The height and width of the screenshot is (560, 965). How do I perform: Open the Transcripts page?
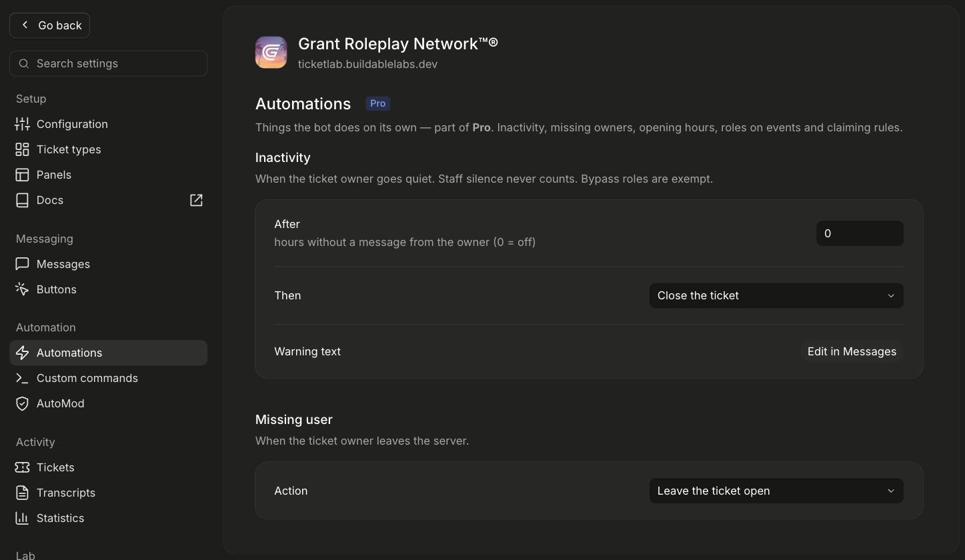pos(108,493)
